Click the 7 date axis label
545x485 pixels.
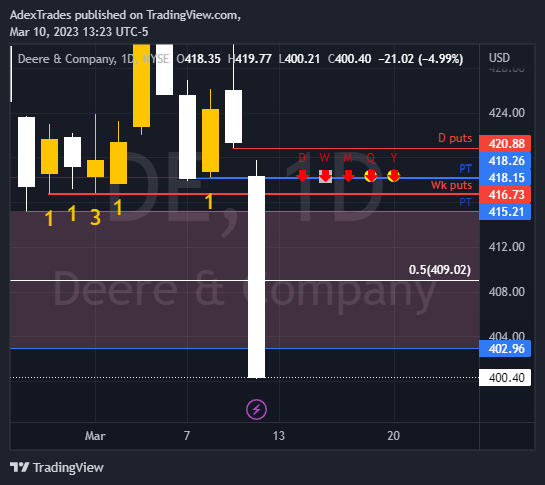[x=187, y=436]
